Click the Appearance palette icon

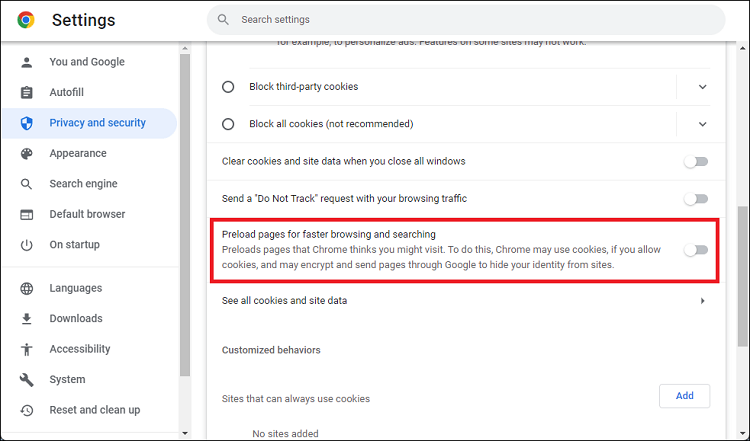[27, 154]
